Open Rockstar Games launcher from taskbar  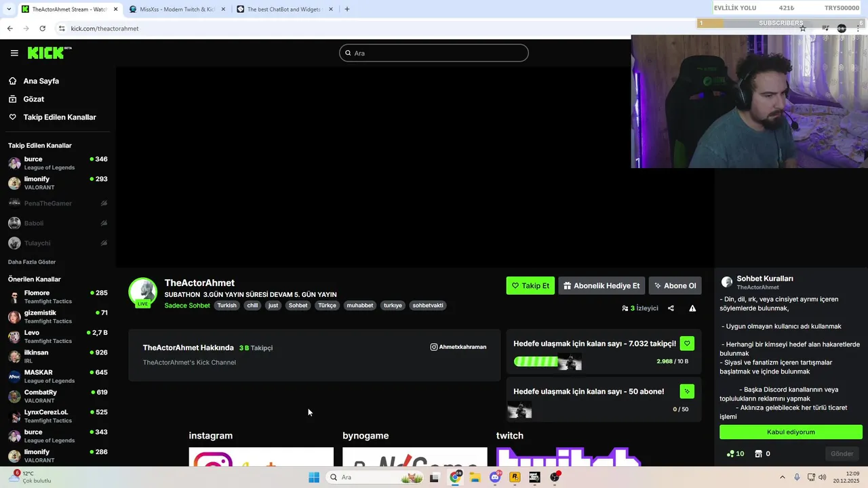click(x=515, y=477)
